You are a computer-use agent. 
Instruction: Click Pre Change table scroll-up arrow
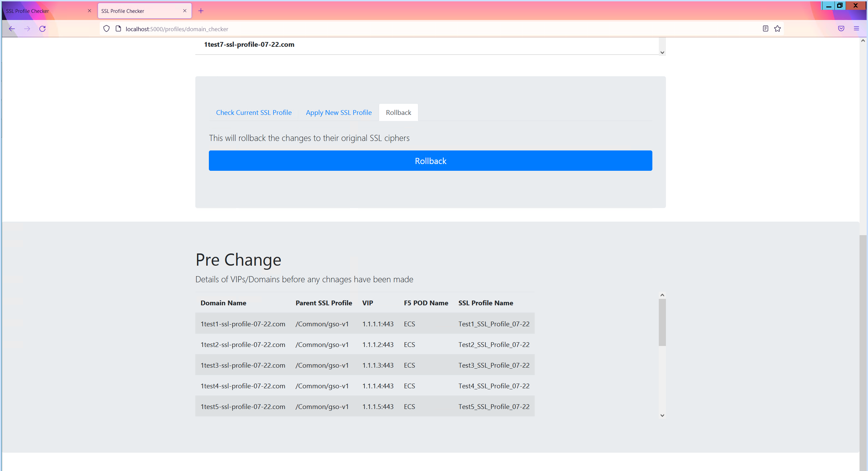coord(662,295)
